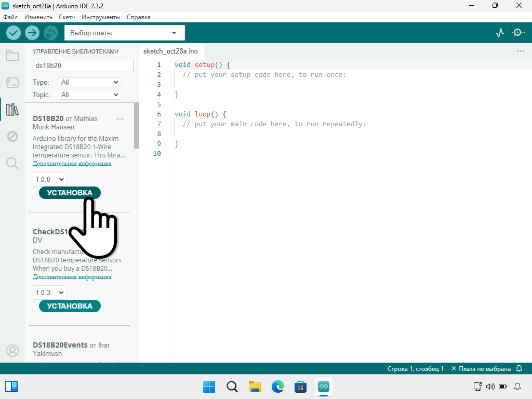The height and width of the screenshot is (399, 532).
Task: Install the CheckDS18B20 library
Action: pyautogui.click(x=70, y=306)
